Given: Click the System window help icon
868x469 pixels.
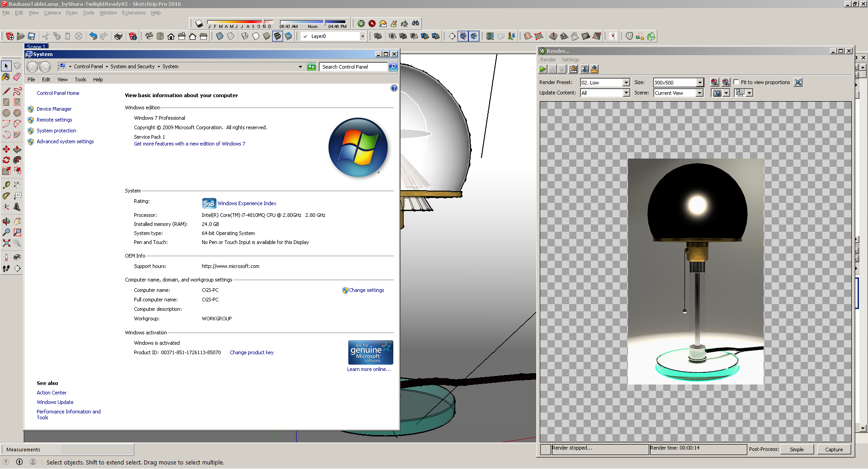Looking at the screenshot, I should tap(394, 88).
